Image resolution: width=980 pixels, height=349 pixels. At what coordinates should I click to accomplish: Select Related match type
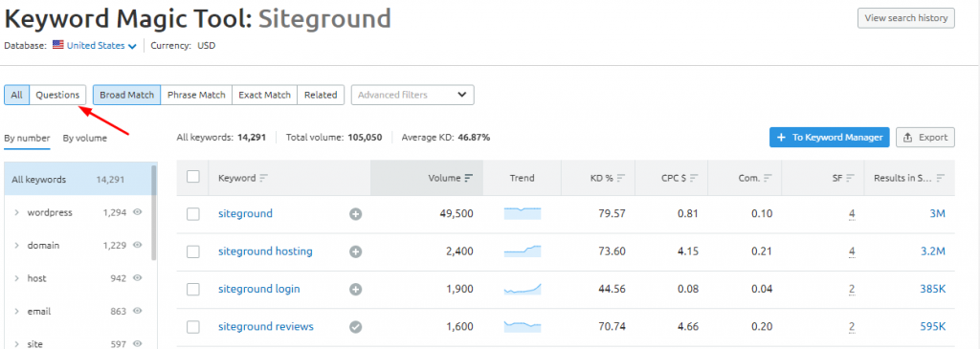pyautogui.click(x=321, y=95)
